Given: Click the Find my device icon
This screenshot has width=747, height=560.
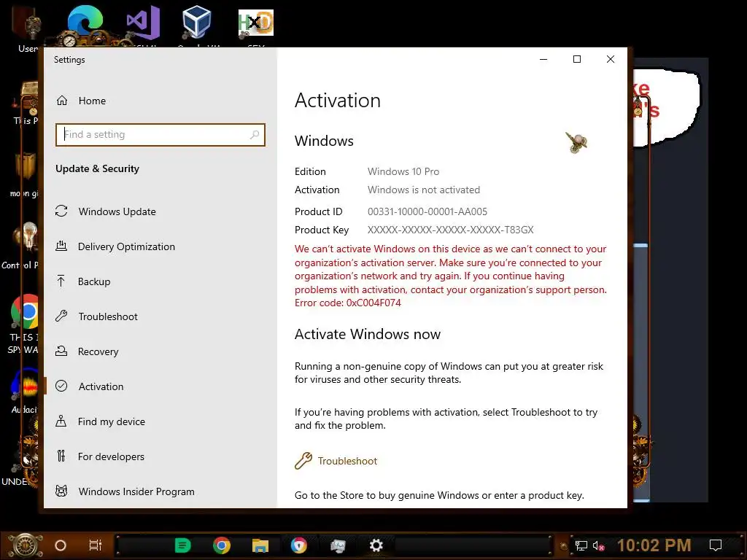Looking at the screenshot, I should click(x=61, y=421).
